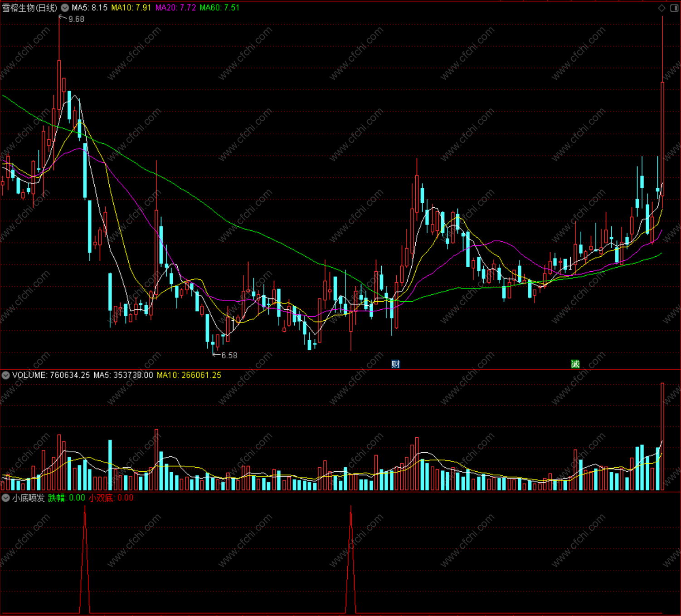Select the MA5: 8.15 price label

pyautogui.click(x=90, y=8)
